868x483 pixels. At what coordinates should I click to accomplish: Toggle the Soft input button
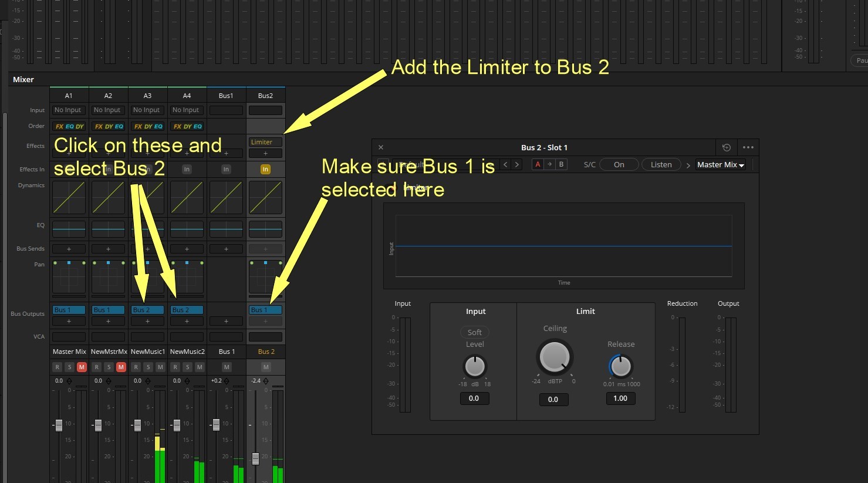tap(475, 332)
